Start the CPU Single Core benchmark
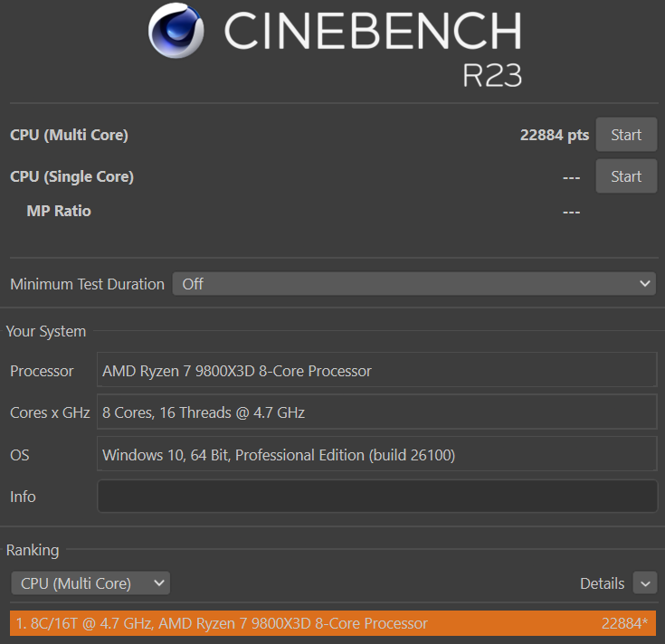Image resolution: width=665 pixels, height=644 pixels. (x=626, y=176)
